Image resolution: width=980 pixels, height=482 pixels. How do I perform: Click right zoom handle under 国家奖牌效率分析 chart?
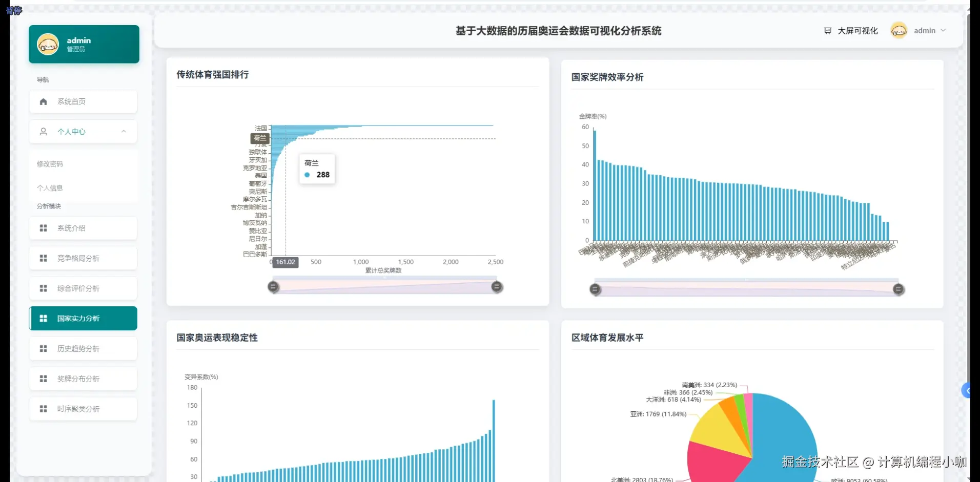899,289
